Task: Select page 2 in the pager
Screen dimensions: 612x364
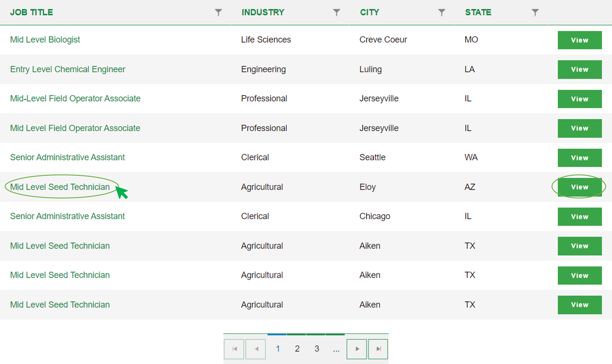Action: (x=297, y=349)
